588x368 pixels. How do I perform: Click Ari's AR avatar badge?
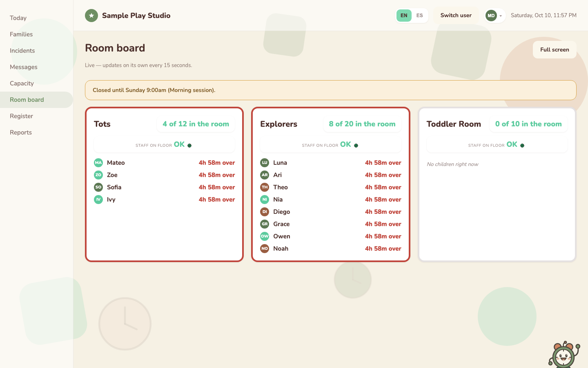click(x=265, y=175)
